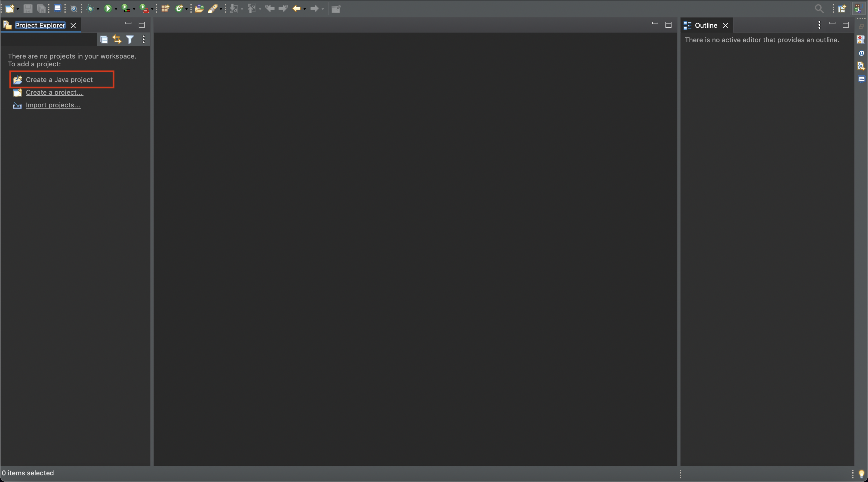This screenshot has height=482, width=868.
Task: Click the lightbulb tip icon in status bar
Action: click(x=862, y=474)
